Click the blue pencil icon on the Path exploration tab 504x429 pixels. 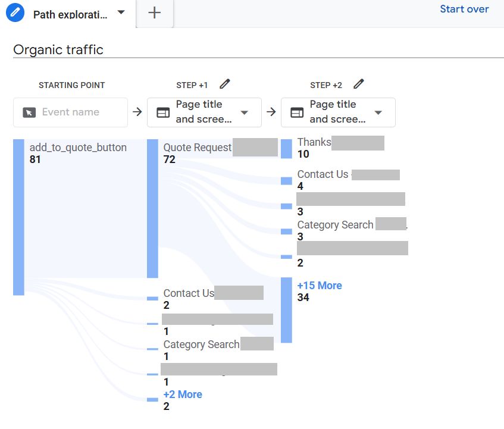15,13
